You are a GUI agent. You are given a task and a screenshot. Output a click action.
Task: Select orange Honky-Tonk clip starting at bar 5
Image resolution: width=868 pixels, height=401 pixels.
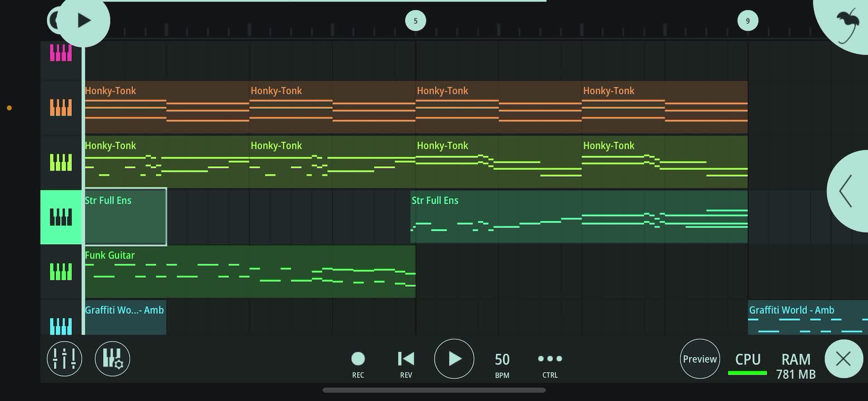click(x=499, y=107)
